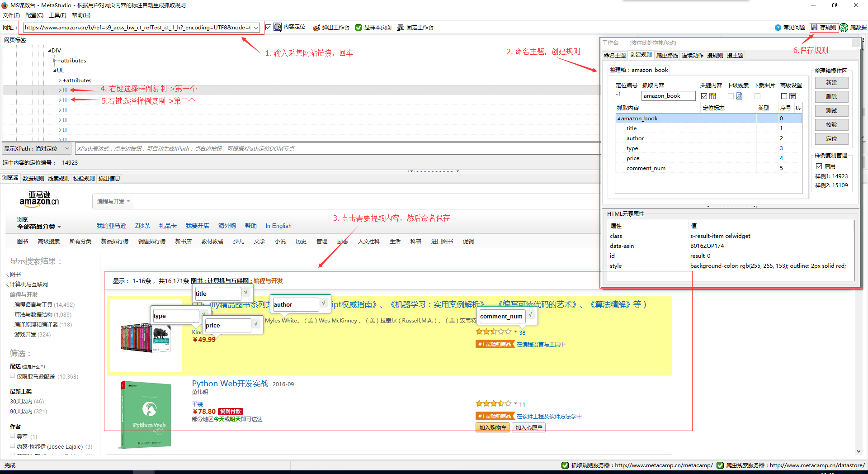This screenshot has height=474, width=868.
Task: Open the 文件(F) menu
Action: coord(11,15)
